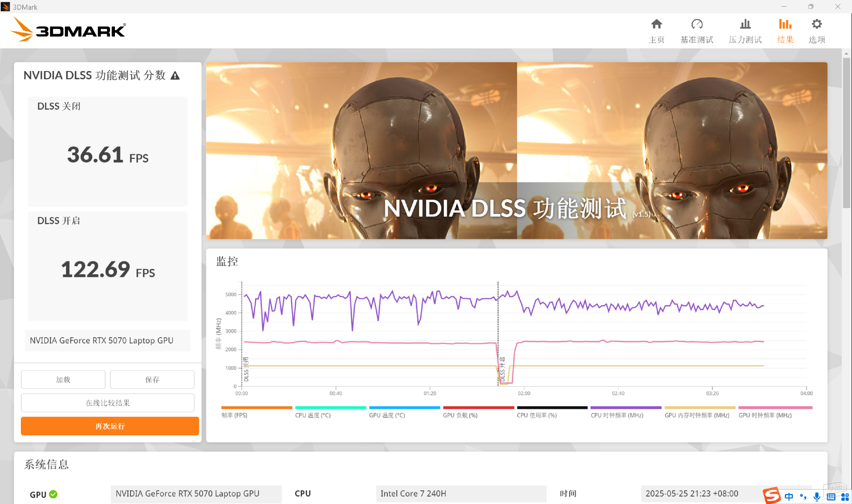Viewport: 852px width, 504px height.
Task: Click the 3DMark logo
Action: point(68,30)
